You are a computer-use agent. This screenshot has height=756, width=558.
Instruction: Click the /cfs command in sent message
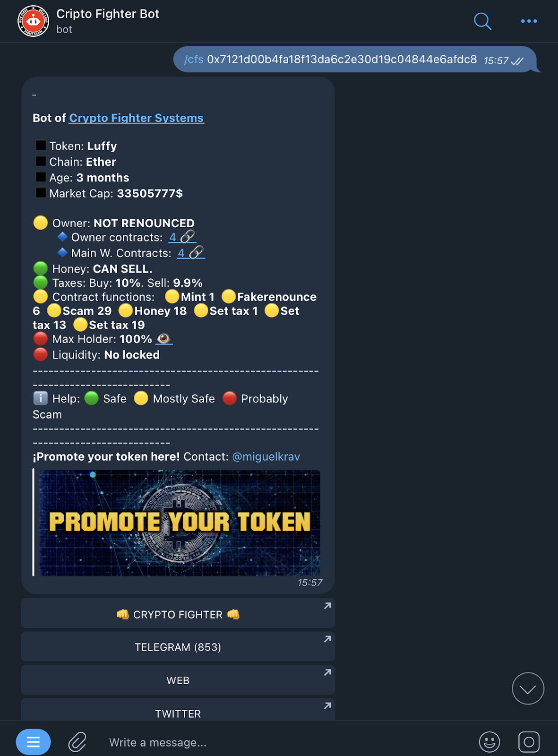click(x=194, y=60)
